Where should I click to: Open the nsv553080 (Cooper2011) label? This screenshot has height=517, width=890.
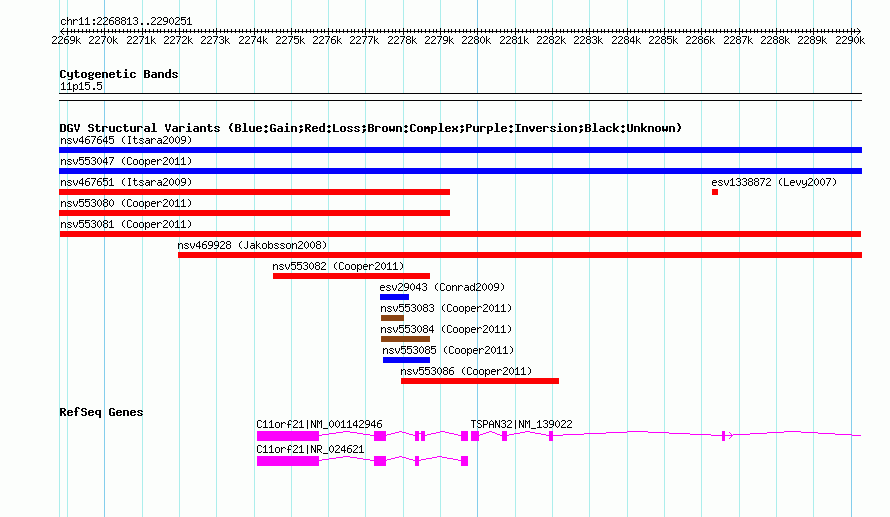126,203
